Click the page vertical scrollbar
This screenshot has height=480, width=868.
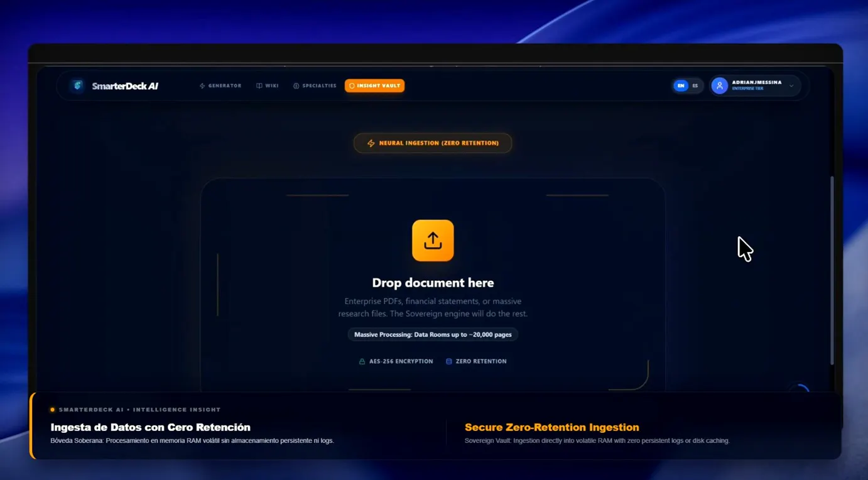(x=832, y=270)
